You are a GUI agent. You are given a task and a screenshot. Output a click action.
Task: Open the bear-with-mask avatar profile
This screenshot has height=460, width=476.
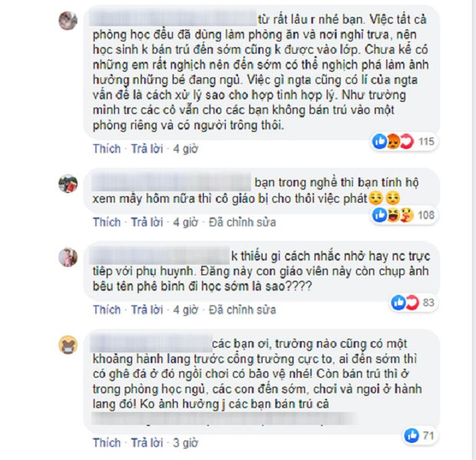68,344
